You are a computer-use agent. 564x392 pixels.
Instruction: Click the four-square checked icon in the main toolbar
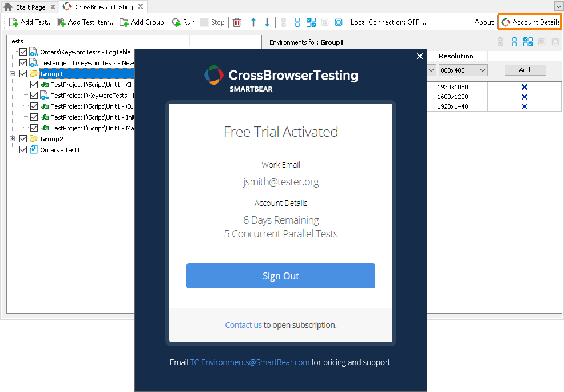pos(311,22)
